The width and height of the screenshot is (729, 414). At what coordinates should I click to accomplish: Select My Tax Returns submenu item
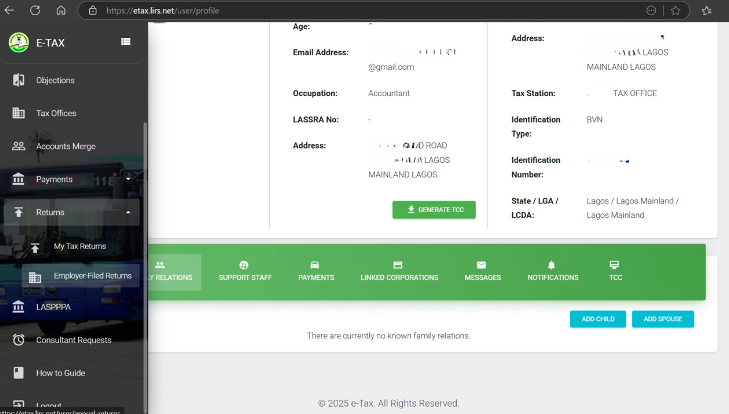click(79, 246)
